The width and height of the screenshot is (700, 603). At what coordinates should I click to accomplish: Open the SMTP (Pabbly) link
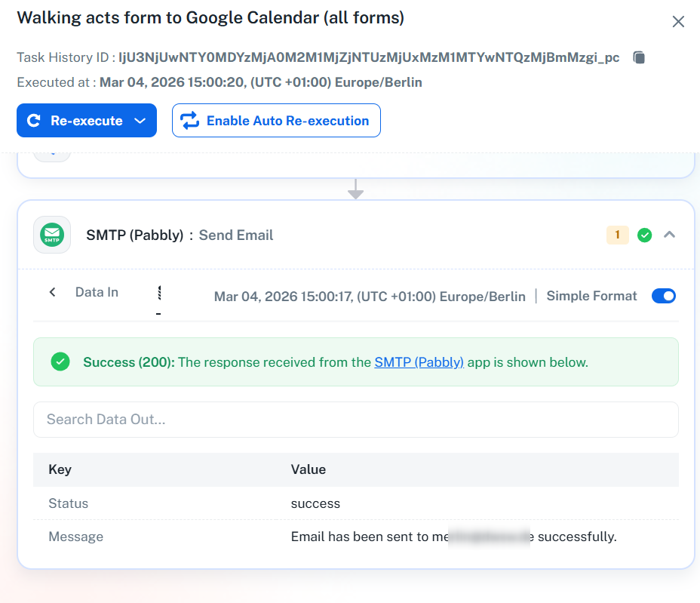[419, 362]
